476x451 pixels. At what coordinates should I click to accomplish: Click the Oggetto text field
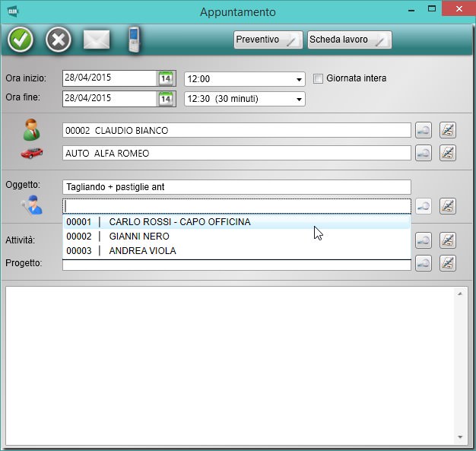tap(236, 186)
